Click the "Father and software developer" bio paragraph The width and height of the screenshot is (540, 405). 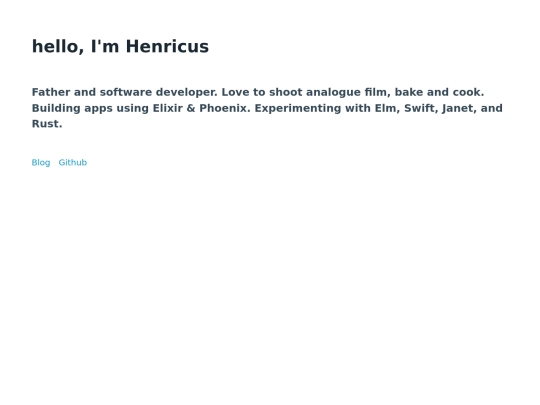click(267, 108)
